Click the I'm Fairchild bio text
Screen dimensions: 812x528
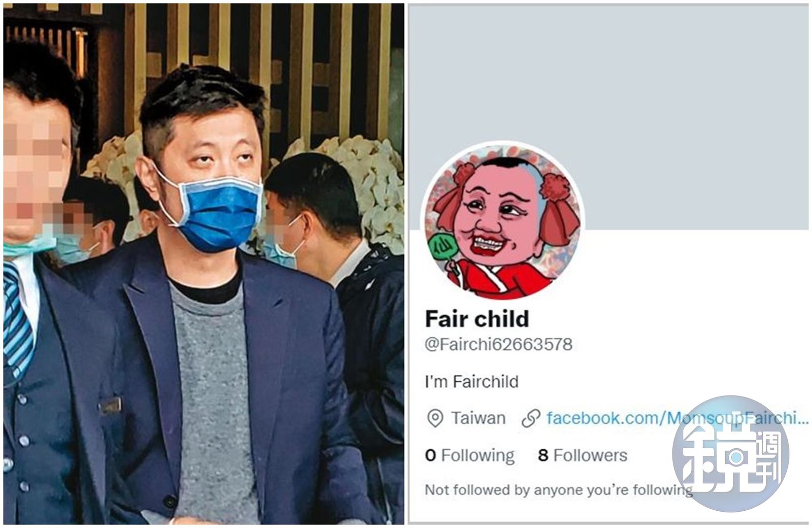(472, 381)
